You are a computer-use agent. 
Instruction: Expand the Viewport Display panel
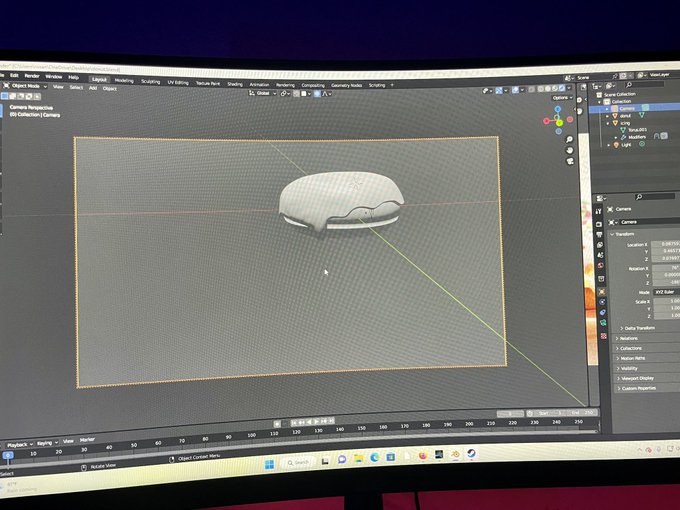[637, 378]
